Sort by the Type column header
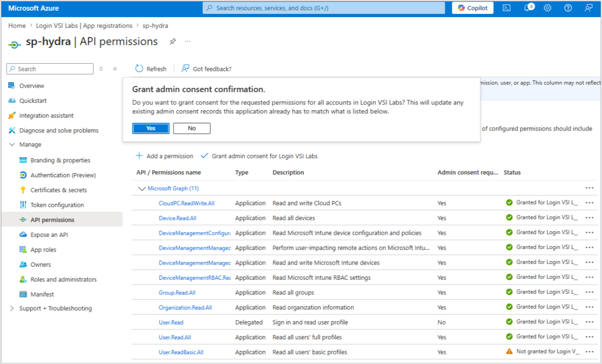 pyautogui.click(x=242, y=172)
